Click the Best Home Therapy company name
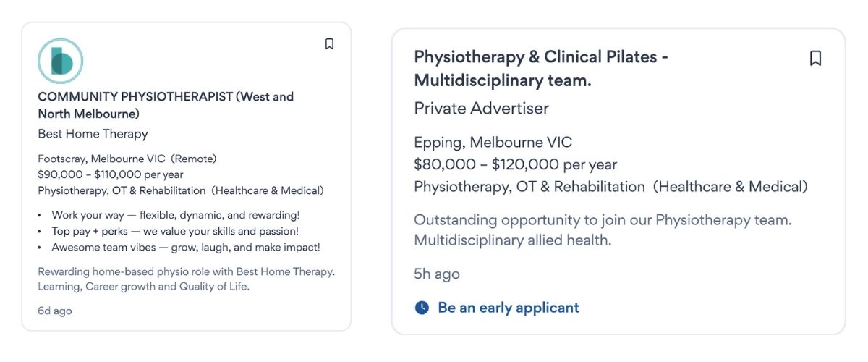The height and width of the screenshot is (362, 868). tap(93, 134)
